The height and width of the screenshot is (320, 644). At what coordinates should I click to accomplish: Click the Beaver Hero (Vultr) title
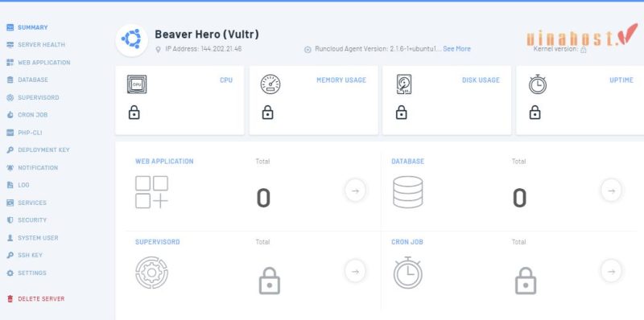pyautogui.click(x=207, y=34)
